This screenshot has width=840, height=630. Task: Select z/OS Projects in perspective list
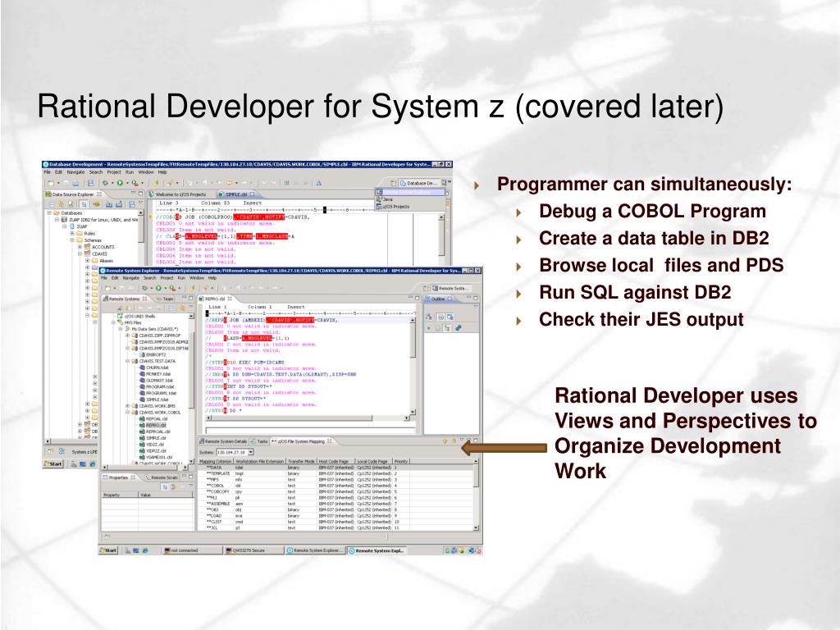pyautogui.click(x=396, y=206)
